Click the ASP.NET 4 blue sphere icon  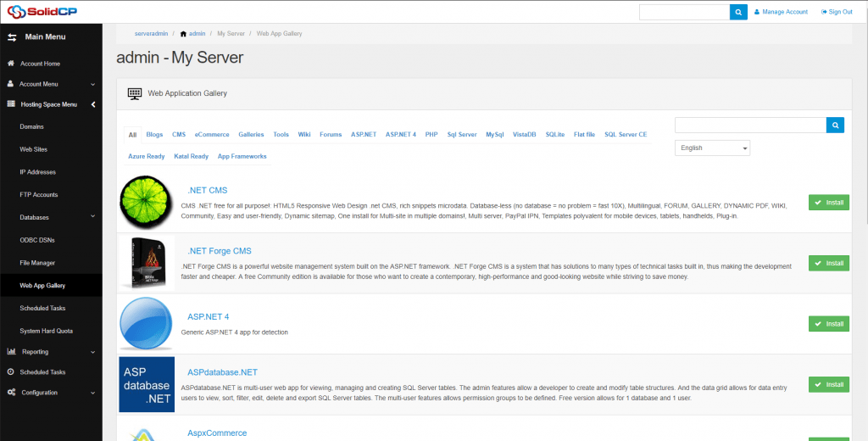pos(147,324)
